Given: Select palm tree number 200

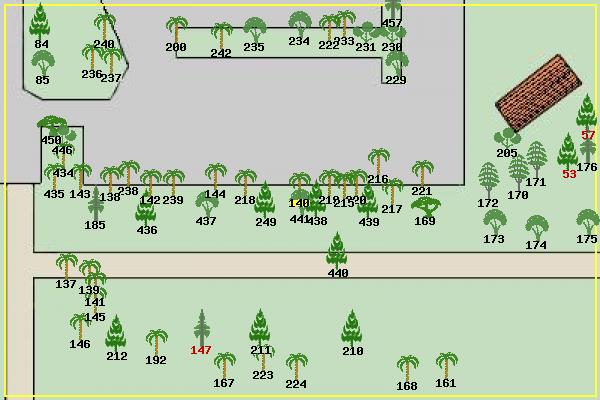Looking at the screenshot, I should coord(176,28).
